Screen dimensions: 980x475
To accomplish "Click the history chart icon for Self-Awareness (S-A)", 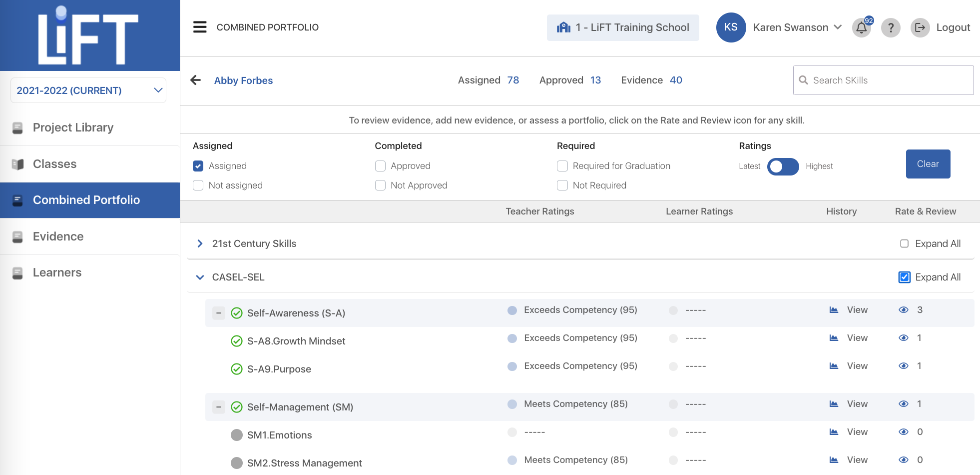I will pos(834,310).
